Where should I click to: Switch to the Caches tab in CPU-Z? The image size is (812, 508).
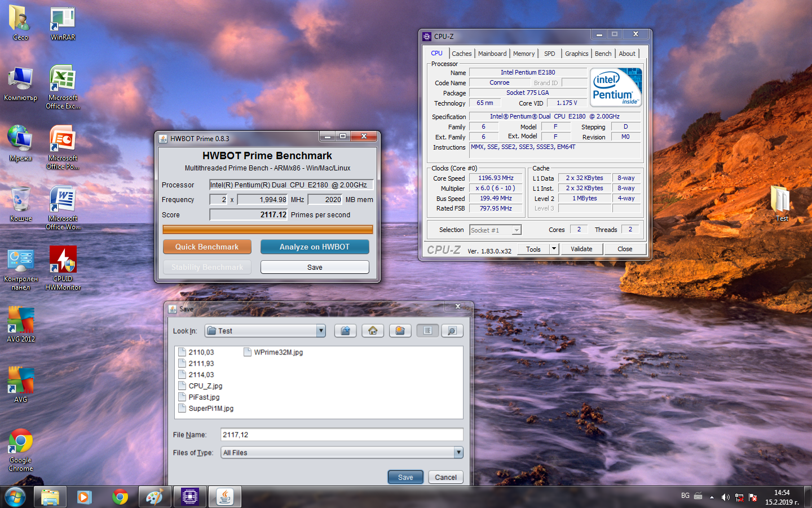pos(462,54)
